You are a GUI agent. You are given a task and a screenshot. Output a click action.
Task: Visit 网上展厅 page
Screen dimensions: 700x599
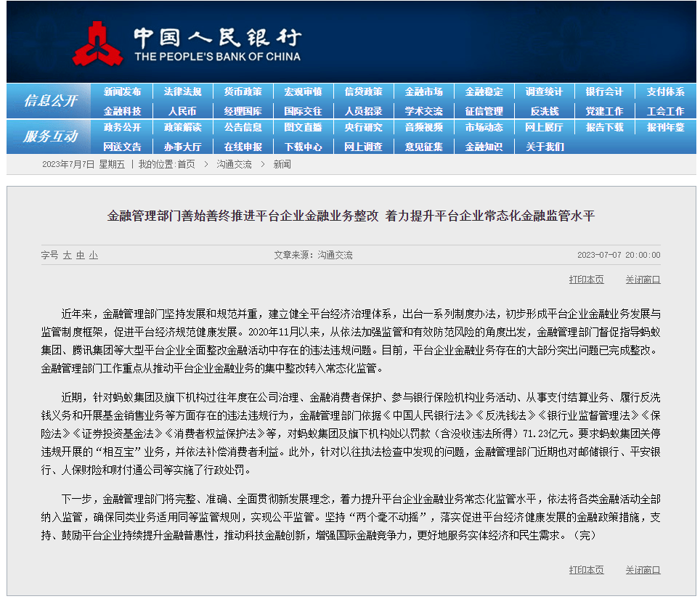click(544, 127)
